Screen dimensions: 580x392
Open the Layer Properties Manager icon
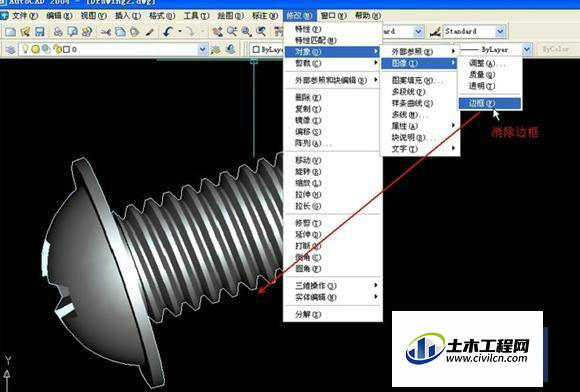coord(10,49)
